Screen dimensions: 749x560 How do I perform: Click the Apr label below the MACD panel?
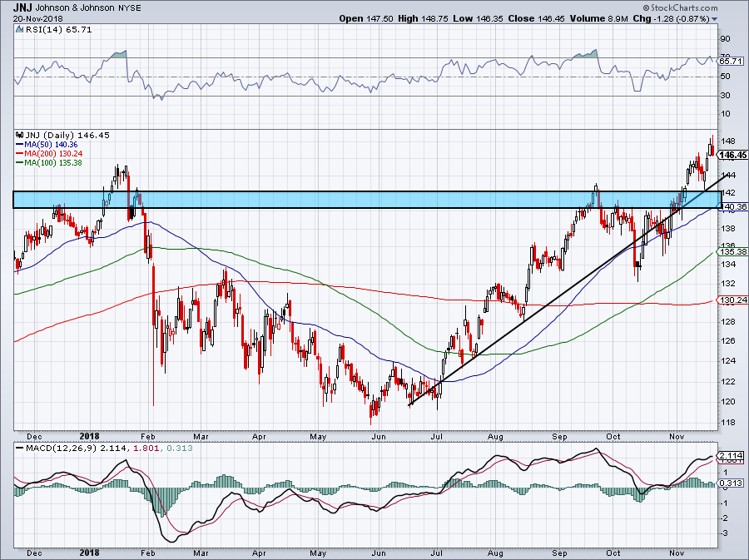[x=259, y=553]
